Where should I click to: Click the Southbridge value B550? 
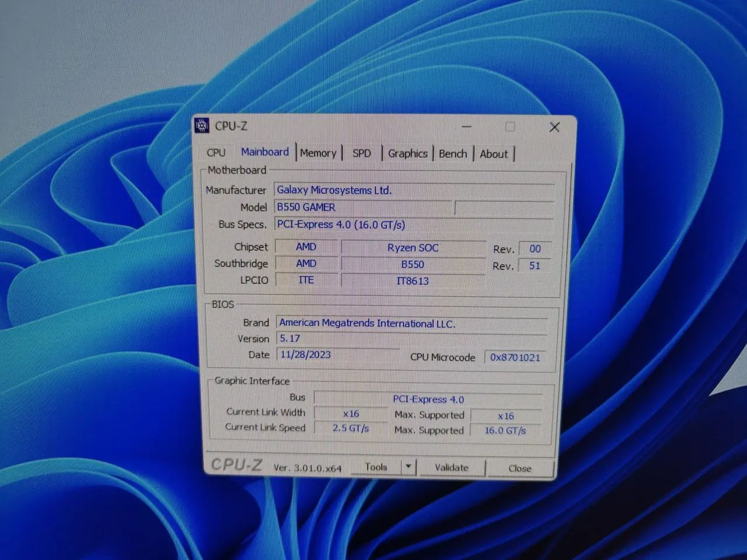click(413, 264)
